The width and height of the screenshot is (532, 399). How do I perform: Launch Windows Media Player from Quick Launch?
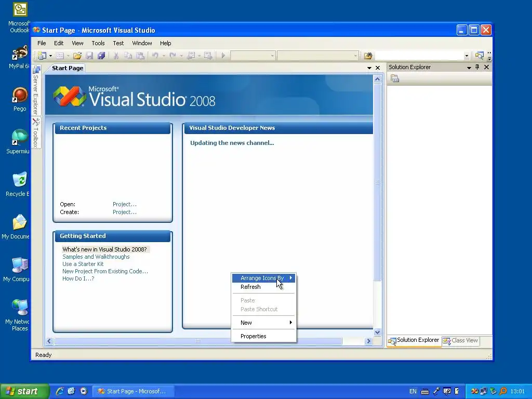84,391
